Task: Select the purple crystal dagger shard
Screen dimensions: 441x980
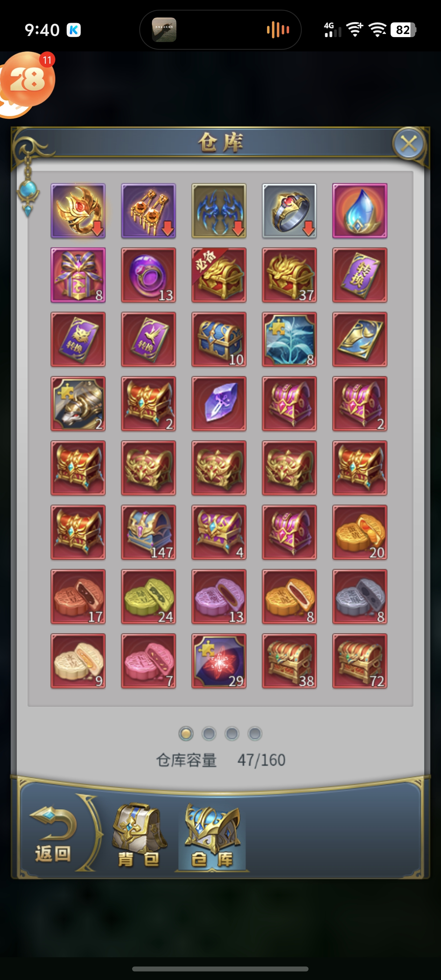Action: pos(219,404)
